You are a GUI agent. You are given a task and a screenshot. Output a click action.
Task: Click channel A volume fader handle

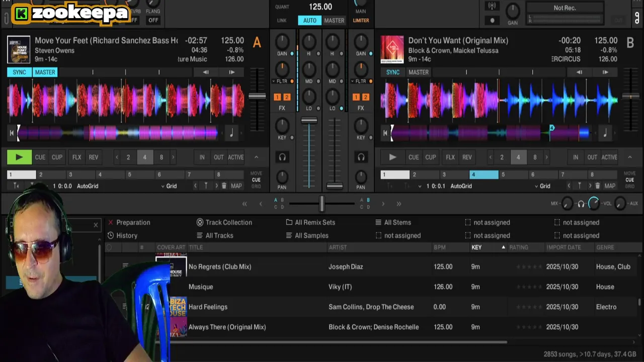tap(309, 121)
